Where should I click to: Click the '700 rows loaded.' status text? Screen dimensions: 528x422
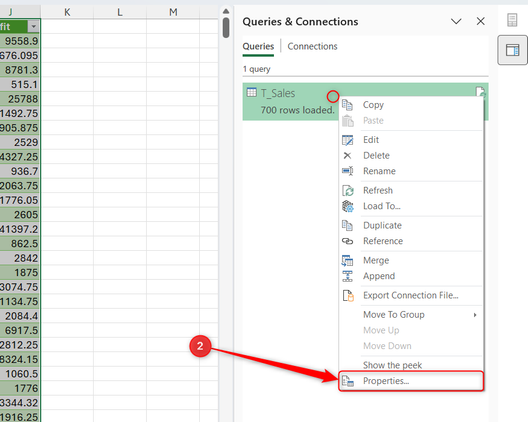tap(297, 110)
